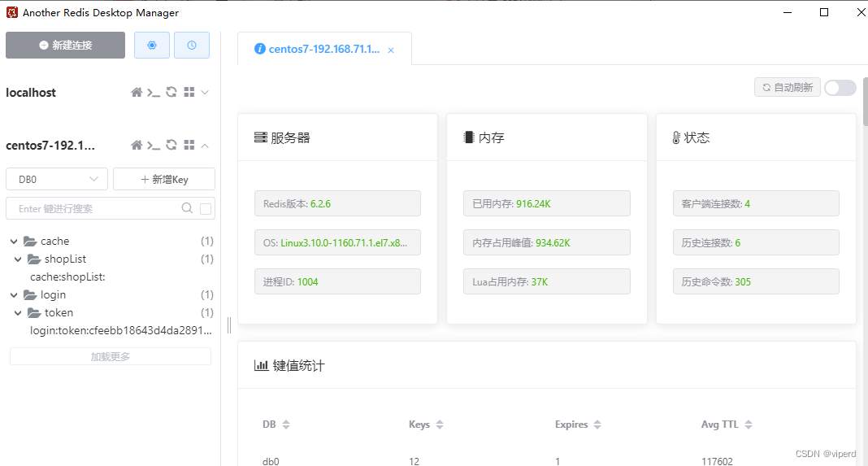The height and width of the screenshot is (466, 868).
Task: Click the 117602 Avg TTL value
Action: (x=717, y=461)
